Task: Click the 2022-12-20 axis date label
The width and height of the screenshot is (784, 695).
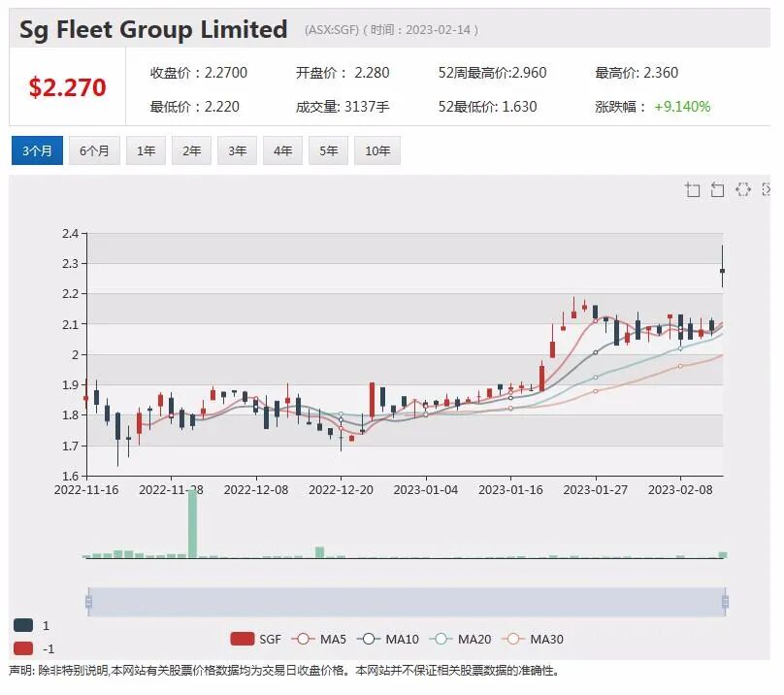Action: [341, 490]
